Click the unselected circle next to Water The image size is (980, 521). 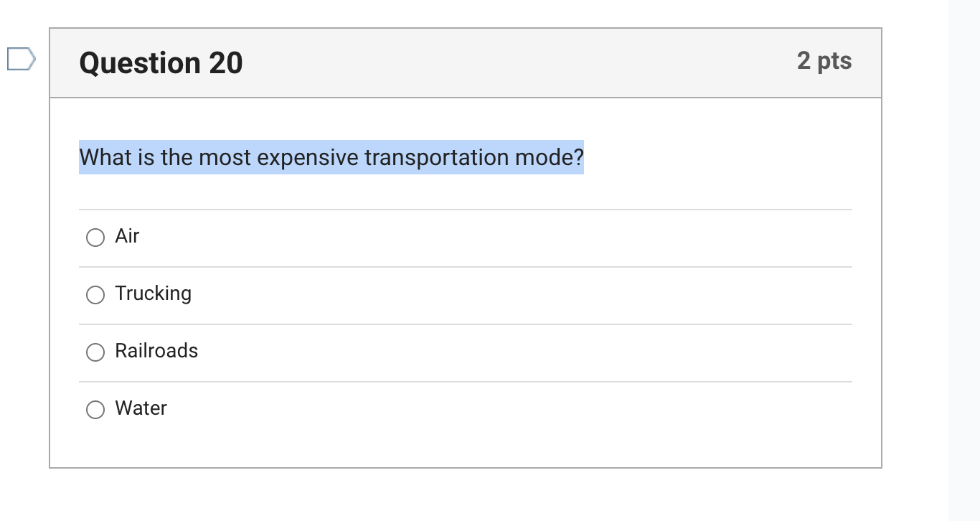pos(95,409)
